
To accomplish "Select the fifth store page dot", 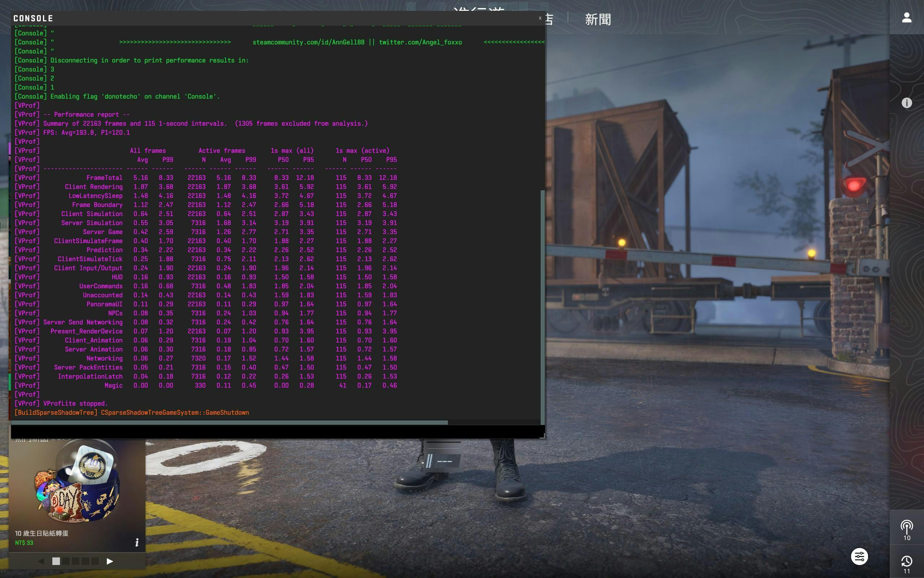I will [x=95, y=561].
